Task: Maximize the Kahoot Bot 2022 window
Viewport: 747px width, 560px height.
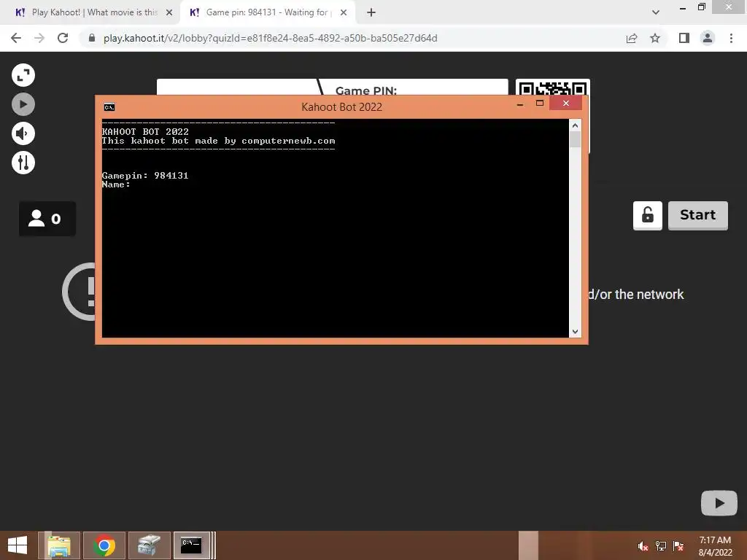Action: pyautogui.click(x=540, y=104)
